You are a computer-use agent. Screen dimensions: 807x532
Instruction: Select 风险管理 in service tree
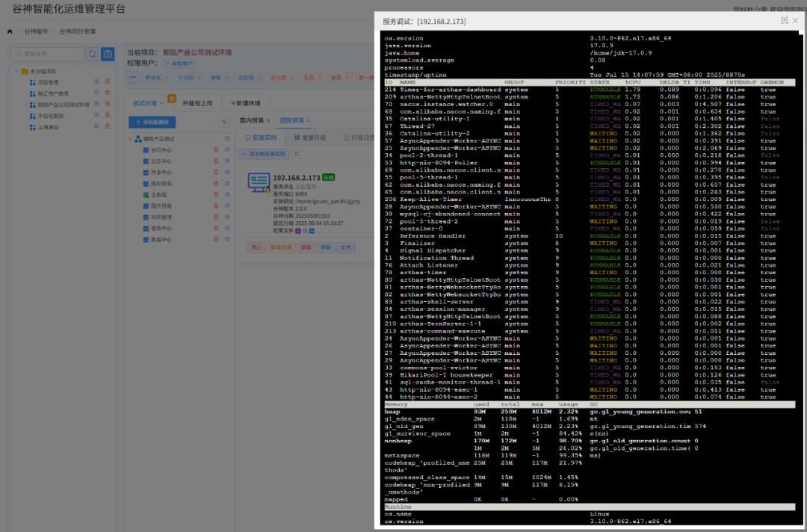[x=161, y=217]
